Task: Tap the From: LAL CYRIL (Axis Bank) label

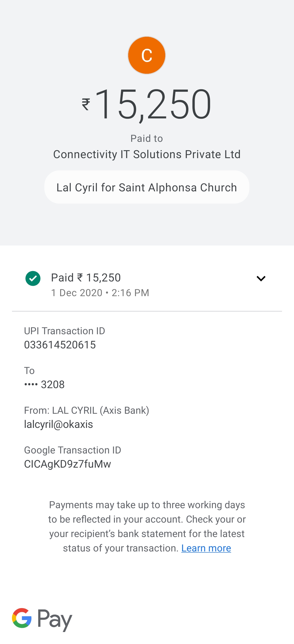Action: pos(87,410)
